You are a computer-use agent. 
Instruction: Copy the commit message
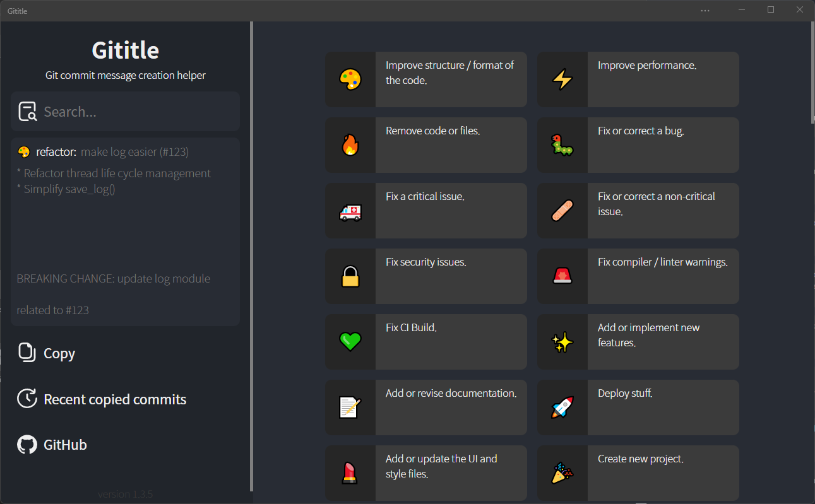(x=47, y=353)
